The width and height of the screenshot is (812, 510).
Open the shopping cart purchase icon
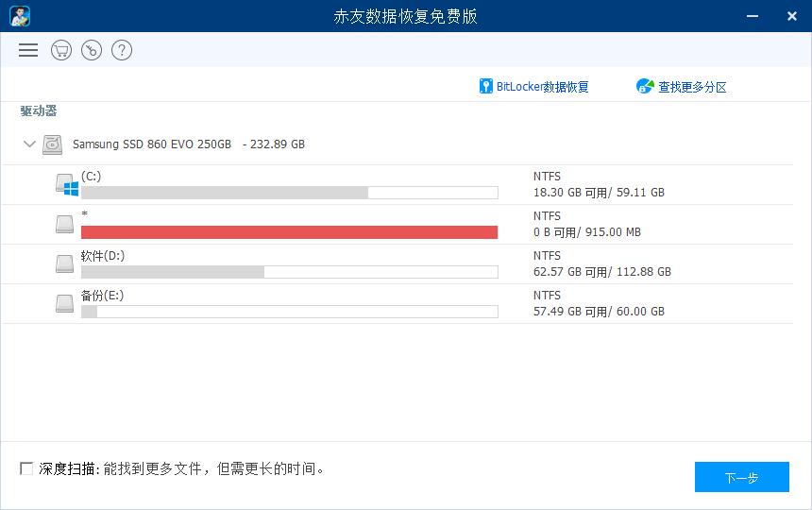pos(61,50)
